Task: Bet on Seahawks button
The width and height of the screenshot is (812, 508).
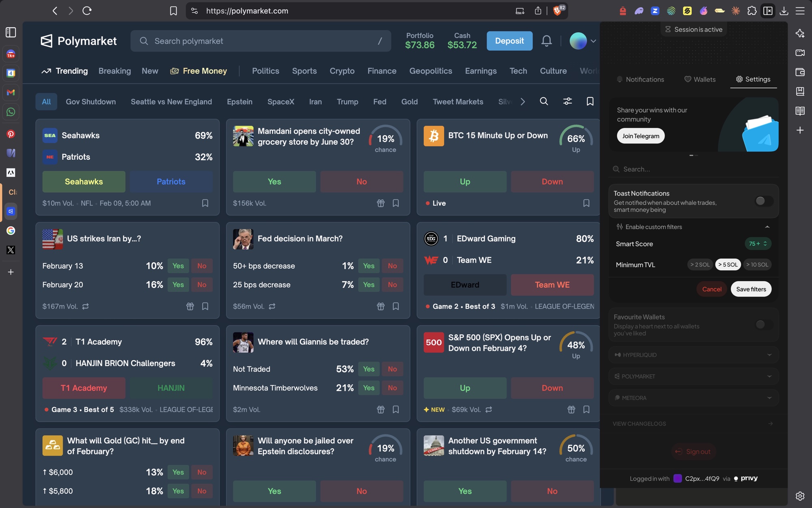Action: pyautogui.click(x=84, y=182)
